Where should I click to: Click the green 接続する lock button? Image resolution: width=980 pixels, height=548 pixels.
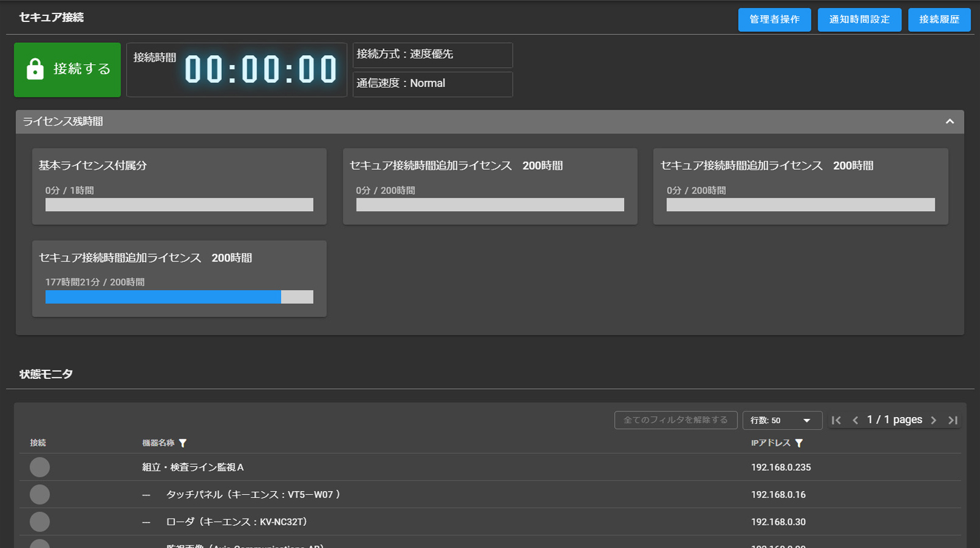67,70
